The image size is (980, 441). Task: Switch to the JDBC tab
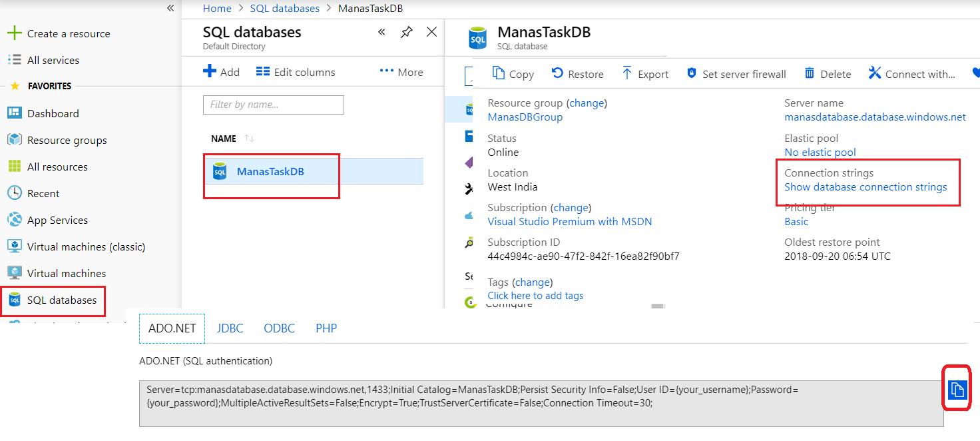pos(230,328)
